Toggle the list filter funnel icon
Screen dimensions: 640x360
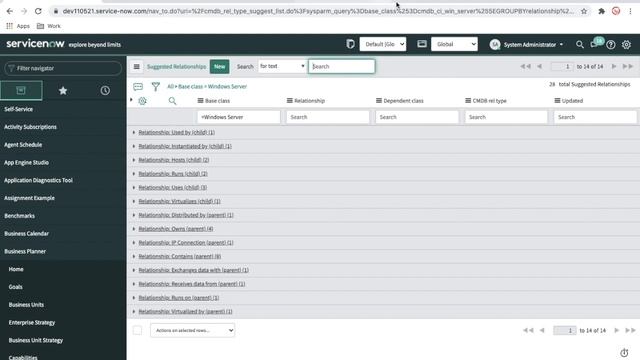coord(156,87)
